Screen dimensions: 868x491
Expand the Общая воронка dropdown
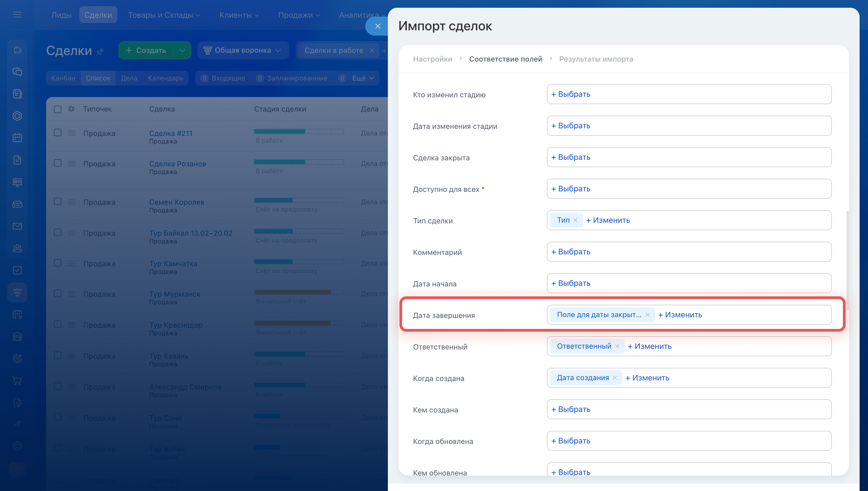(243, 50)
